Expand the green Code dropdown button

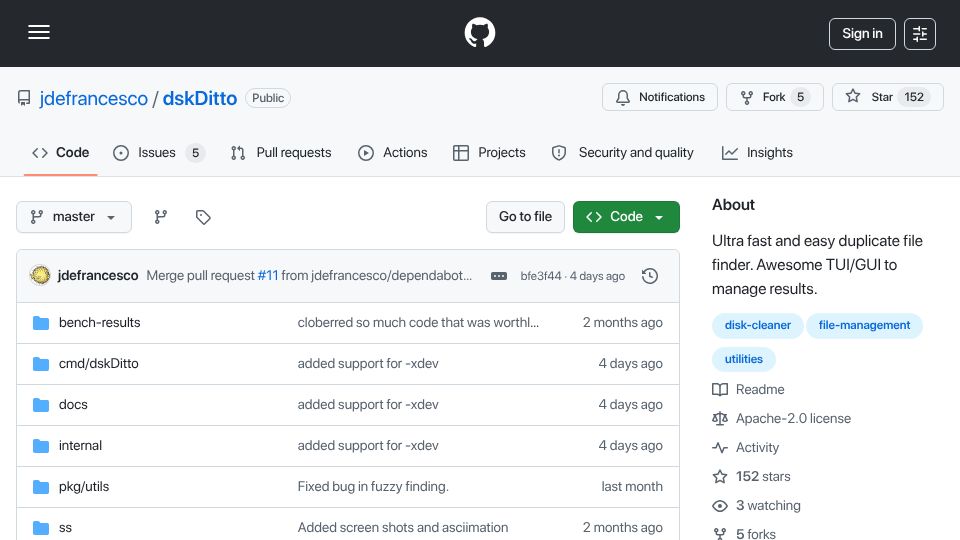[x=626, y=217]
